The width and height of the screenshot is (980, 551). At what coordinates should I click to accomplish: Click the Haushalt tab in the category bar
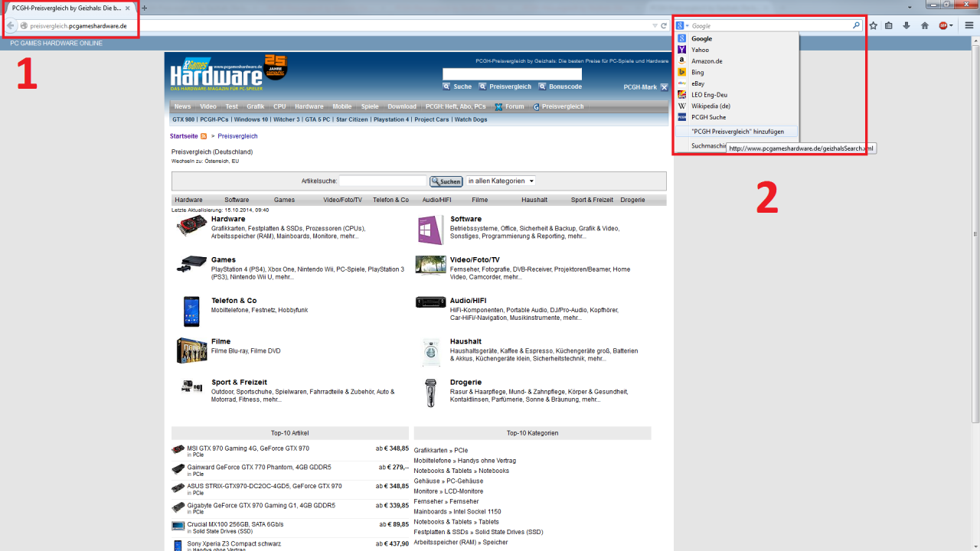click(x=534, y=200)
